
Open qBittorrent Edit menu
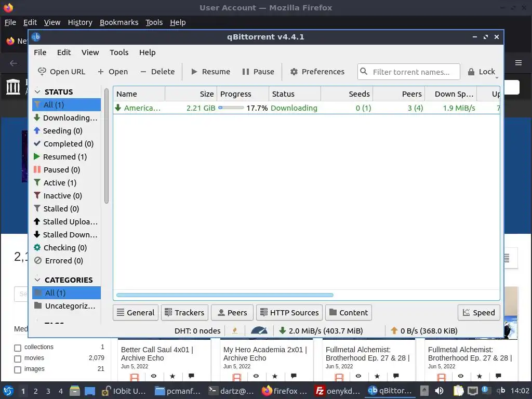[64, 52]
